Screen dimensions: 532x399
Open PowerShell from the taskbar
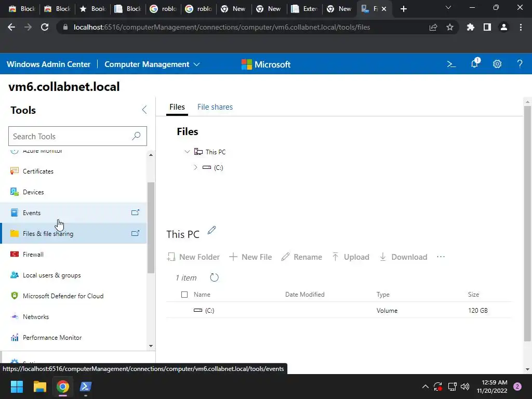pyautogui.click(x=86, y=387)
